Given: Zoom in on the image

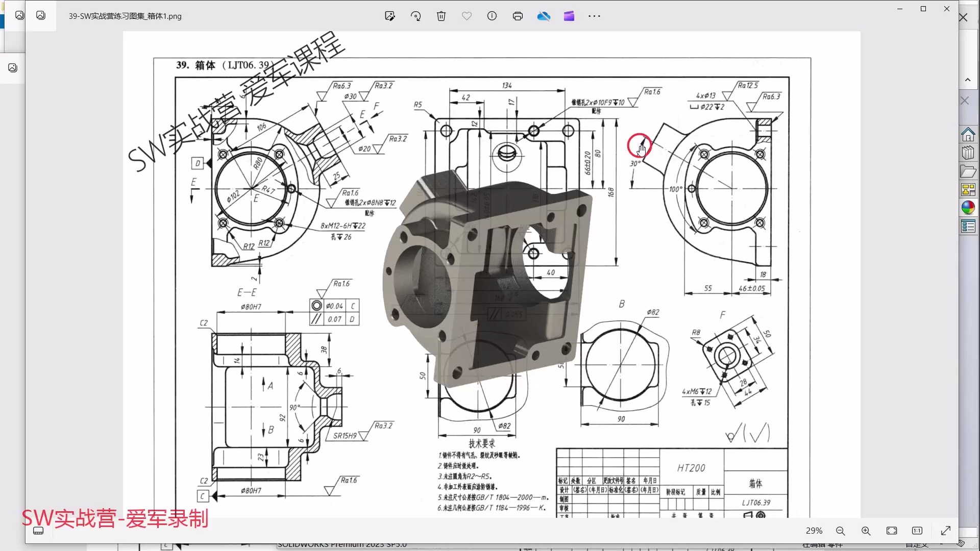Looking at the screenshot, I should coord(866,531).
